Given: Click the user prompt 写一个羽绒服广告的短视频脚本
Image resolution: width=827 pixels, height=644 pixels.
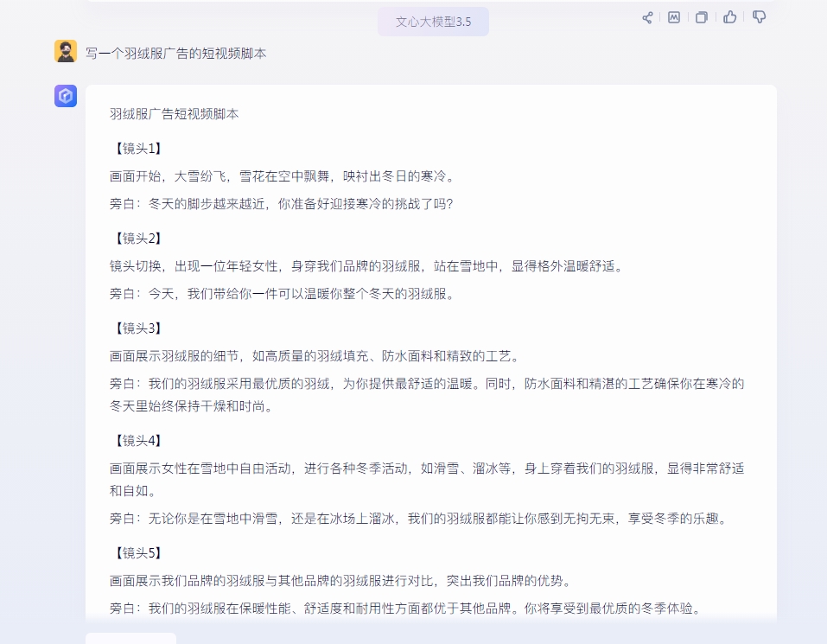Looking at the screenshot, I should pyautogui.click(x=175, y=54).
